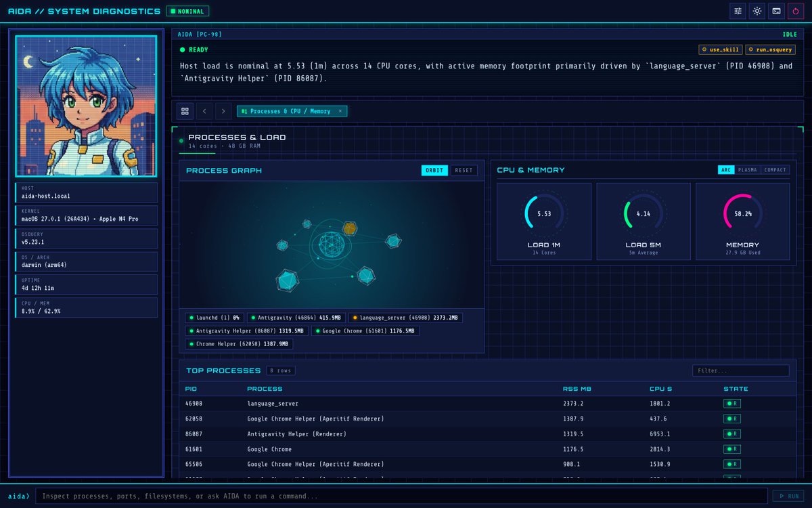Click the NOMINAL status badge
812x508 pixels.
tap(187, 11)
